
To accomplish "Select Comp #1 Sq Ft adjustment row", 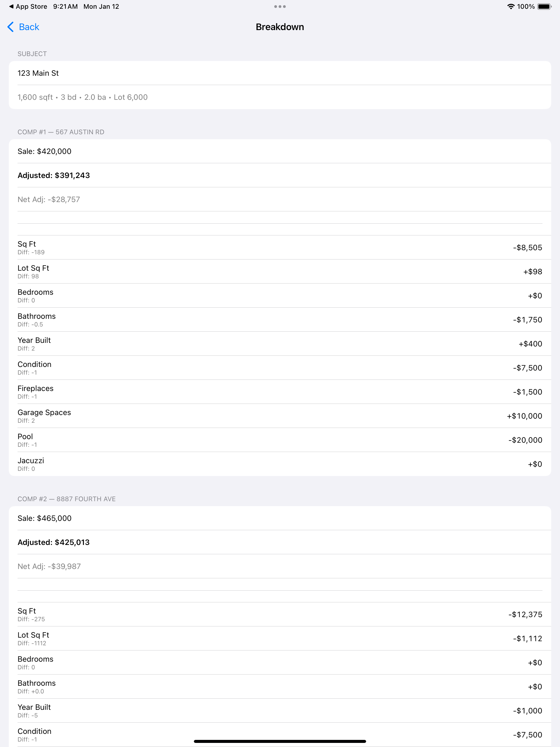I will [280, 247].
